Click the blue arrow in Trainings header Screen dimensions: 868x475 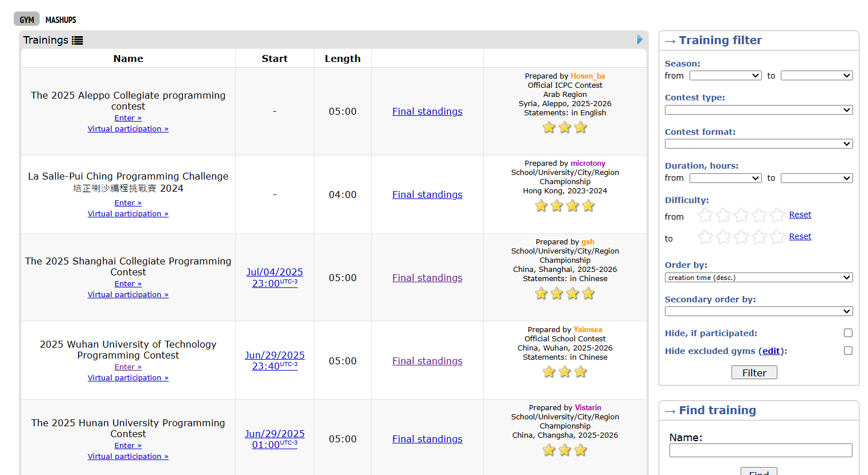[640, 40]
